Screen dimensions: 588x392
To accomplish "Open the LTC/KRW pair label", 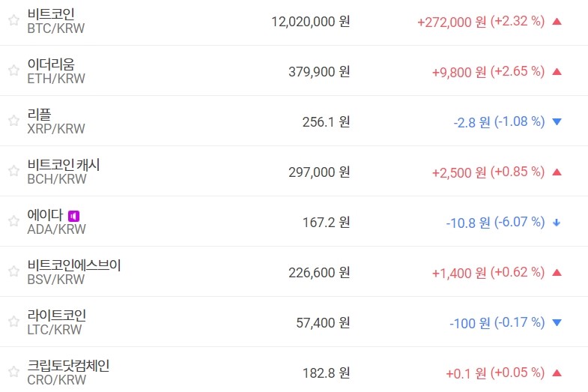I will coord(55,330).
